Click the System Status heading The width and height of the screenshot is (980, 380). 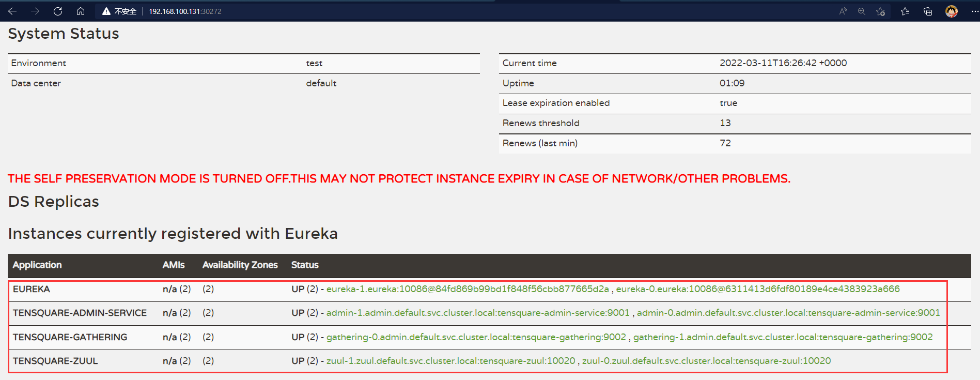tap(64, 34)
